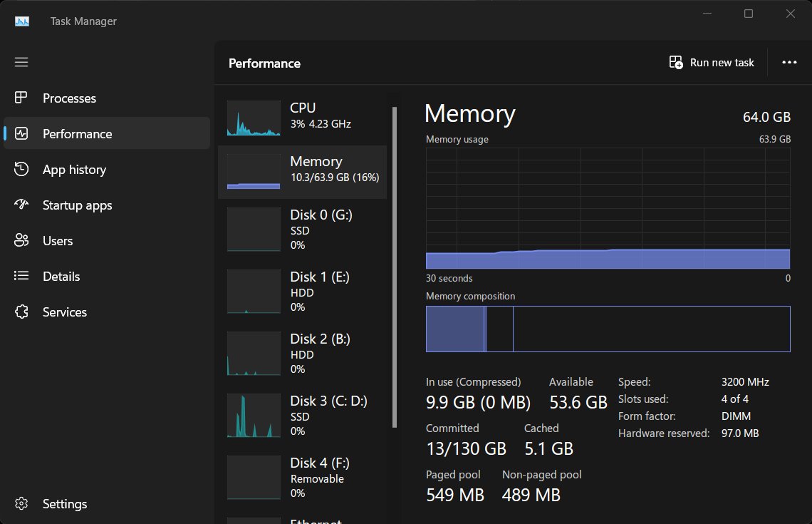Close the Task Manager window
The width and height of the screenshot is (812, 524).
[790, 14]
